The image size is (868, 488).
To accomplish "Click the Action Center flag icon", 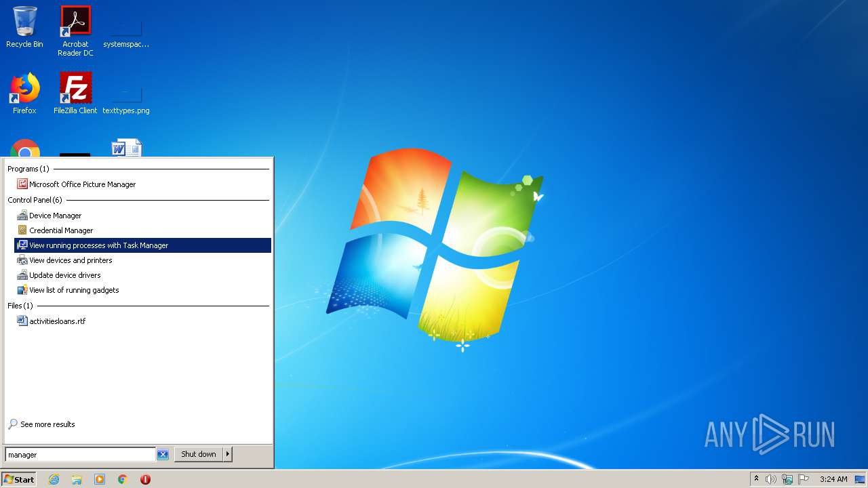I will [804, 479].
